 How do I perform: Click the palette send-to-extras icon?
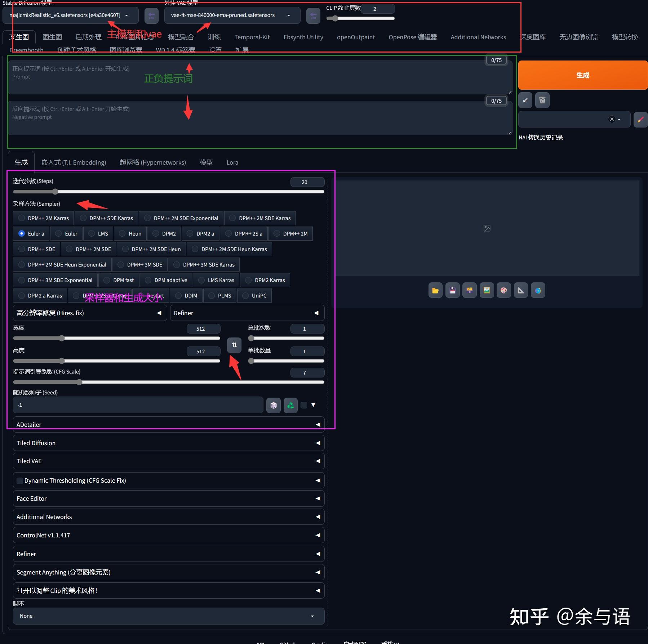pos(503,290)
